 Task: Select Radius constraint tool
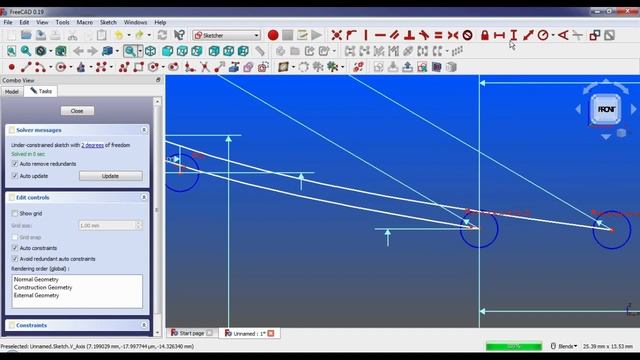(x=543, y=35)
